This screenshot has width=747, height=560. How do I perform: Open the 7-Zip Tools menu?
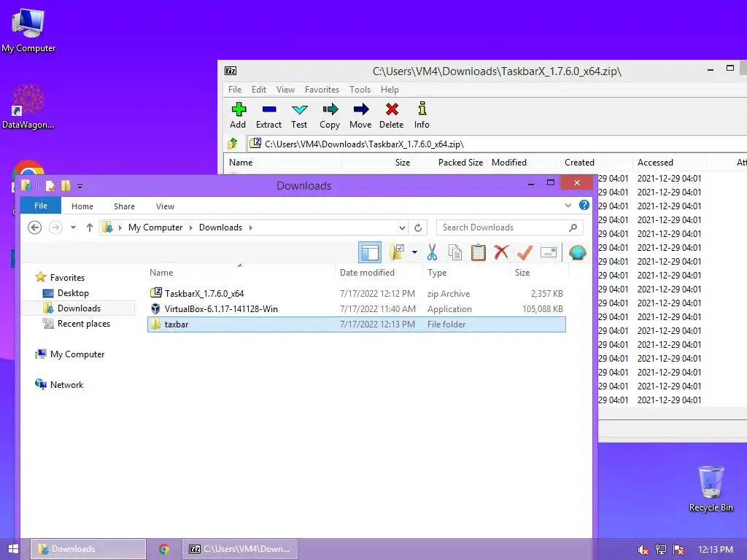pyautogui.click(x=360, y=90)
